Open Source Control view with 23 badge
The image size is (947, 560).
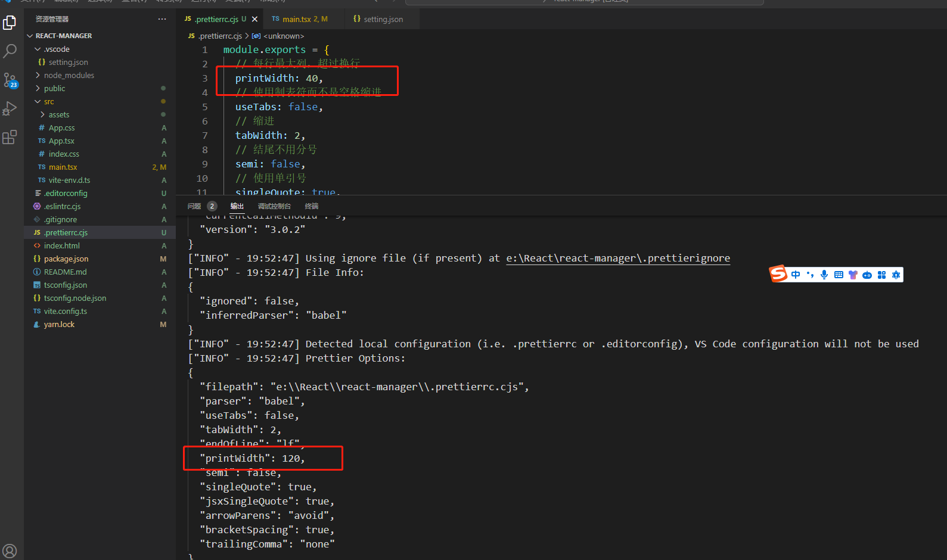(10, 80)
